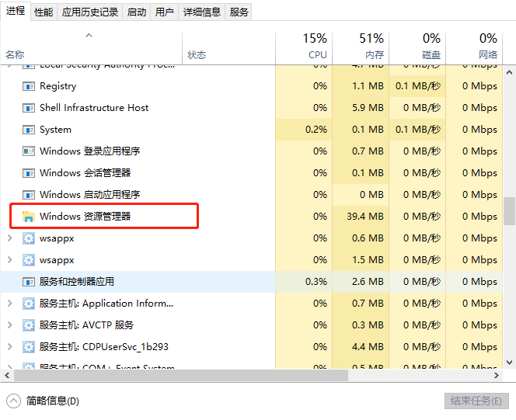The image size is (516, 420).
Task: Click the vertical scrollbar thumb
Action: click(x=509, y=211)
